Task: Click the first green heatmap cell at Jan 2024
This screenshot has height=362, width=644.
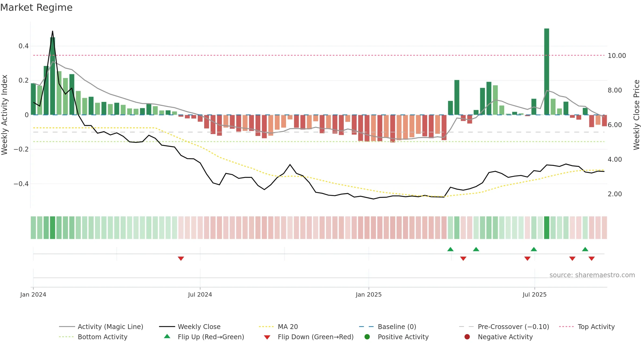Action: tap(33, 228)
